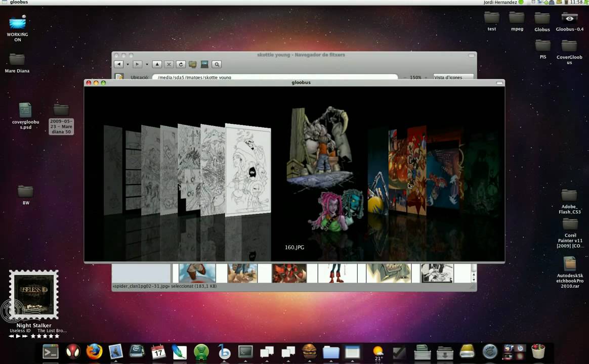
Task: Click the Ubicació path field
Action: (x=275, y=77)
